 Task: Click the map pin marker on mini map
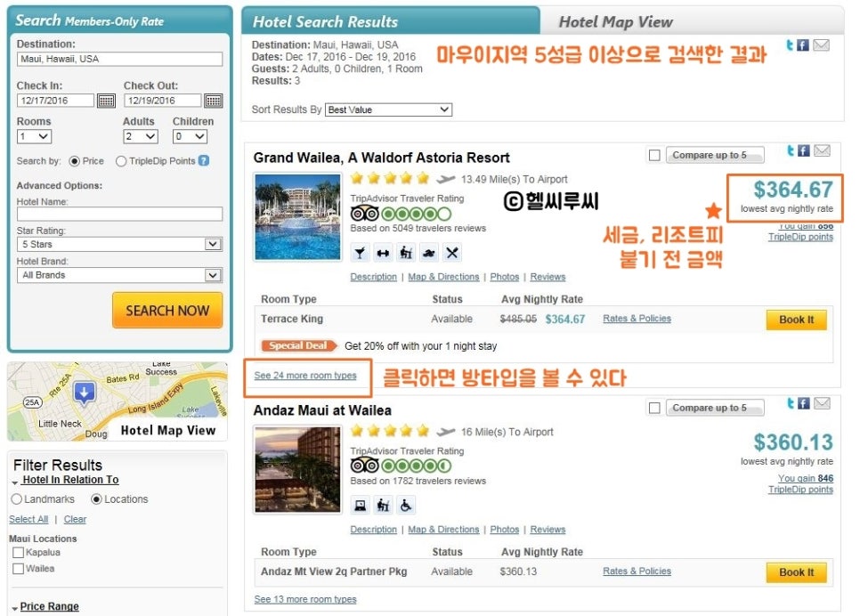[84, 393]
